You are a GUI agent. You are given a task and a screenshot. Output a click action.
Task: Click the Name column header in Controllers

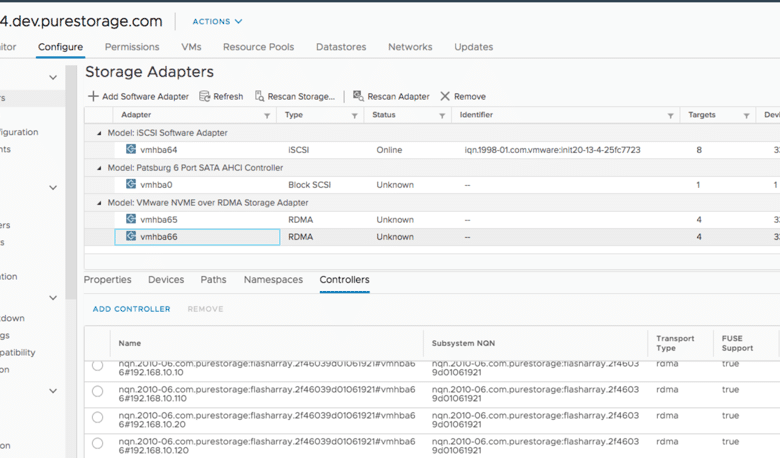pos(129,343)
